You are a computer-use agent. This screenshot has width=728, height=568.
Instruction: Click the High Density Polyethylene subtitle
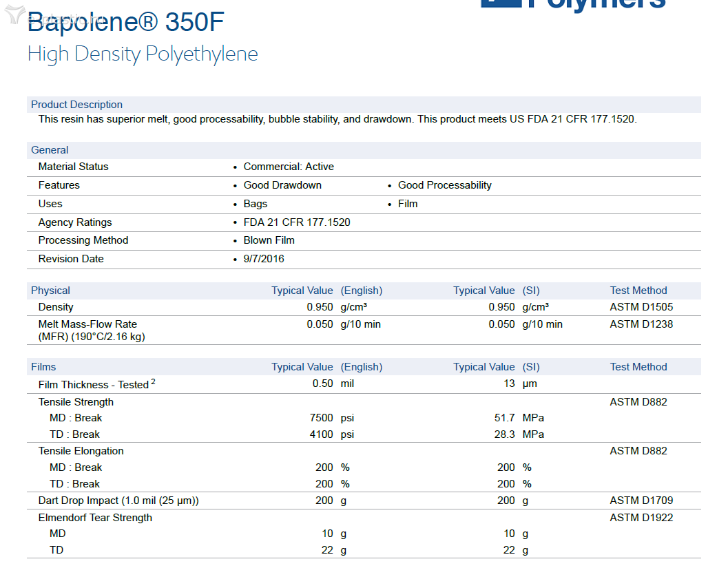pos(143,54)
